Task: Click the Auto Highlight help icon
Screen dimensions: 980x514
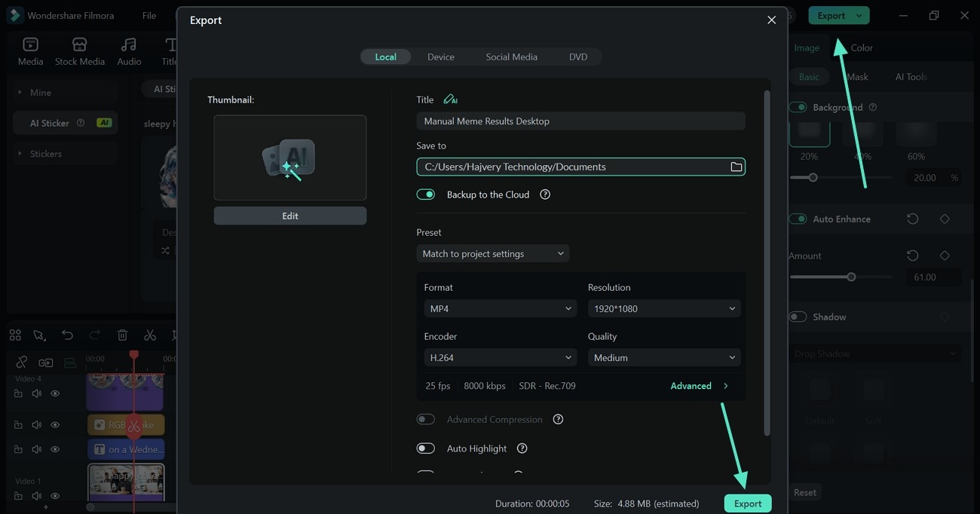Action: pyautogui.click(x=522, y=448)
